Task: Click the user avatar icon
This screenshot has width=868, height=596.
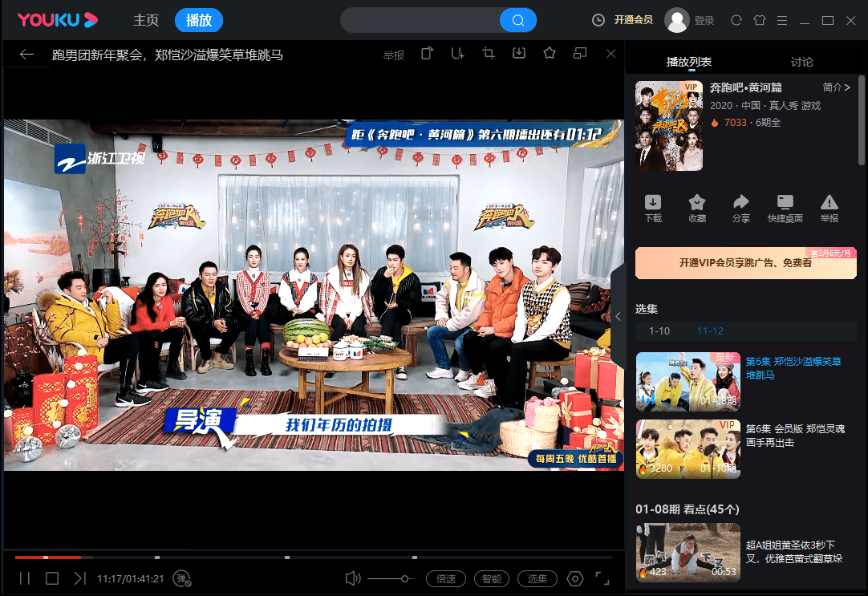Action: 676,21
